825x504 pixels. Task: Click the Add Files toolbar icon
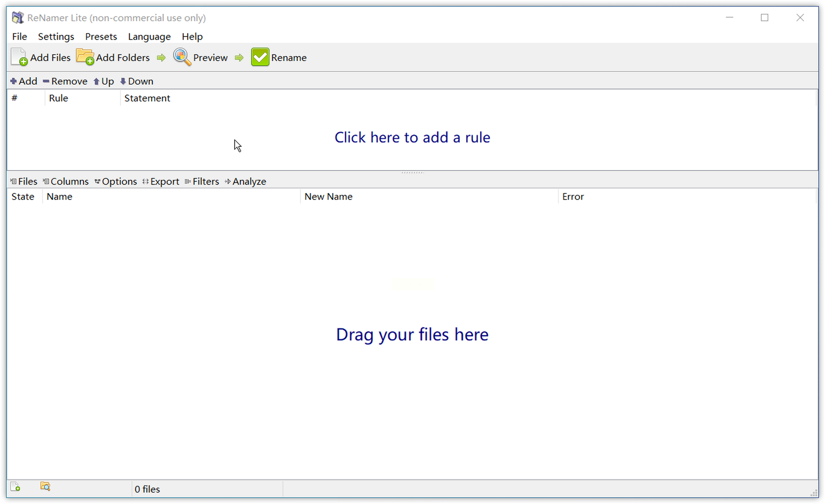[19, 57]
